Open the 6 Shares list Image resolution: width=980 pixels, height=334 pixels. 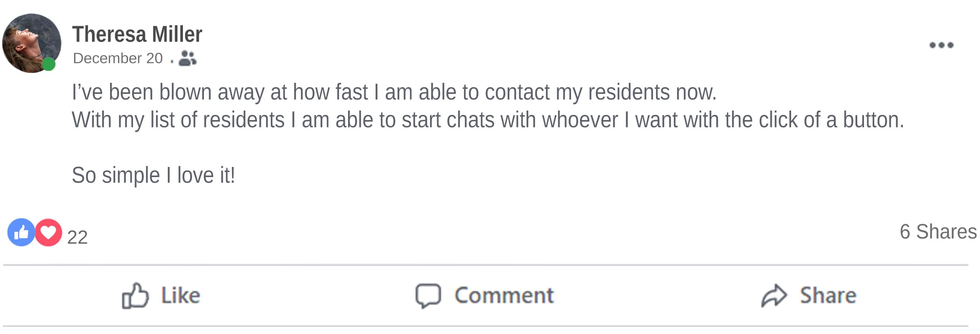pos(938,231)
